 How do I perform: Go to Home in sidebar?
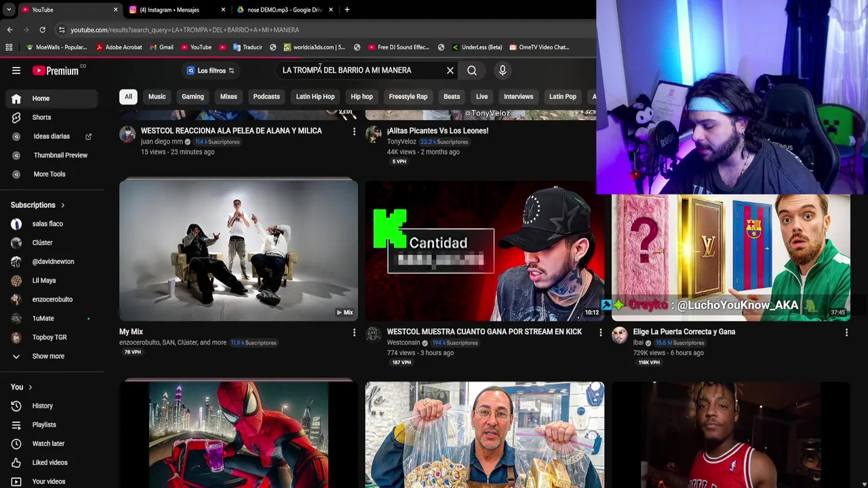coord(52,98)
